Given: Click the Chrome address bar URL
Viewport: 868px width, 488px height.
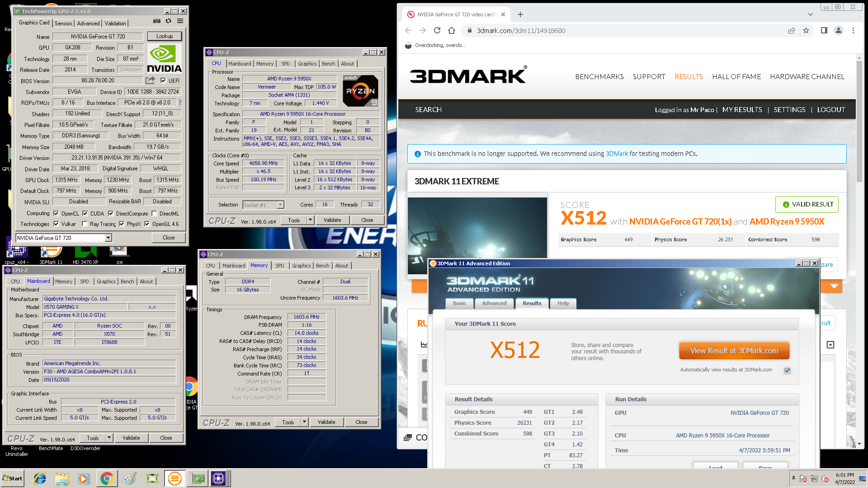Looking at the screenshot, I should pyautogui.click(x=521, y=30).
